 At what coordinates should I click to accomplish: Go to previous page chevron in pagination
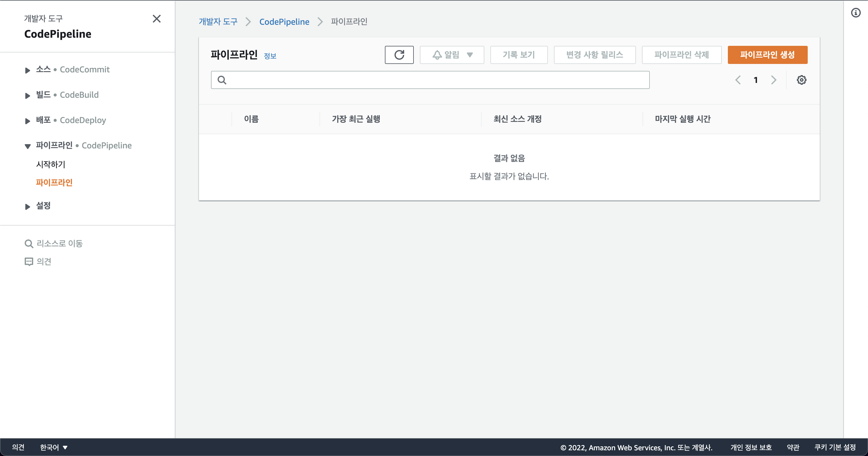point(738,80)
